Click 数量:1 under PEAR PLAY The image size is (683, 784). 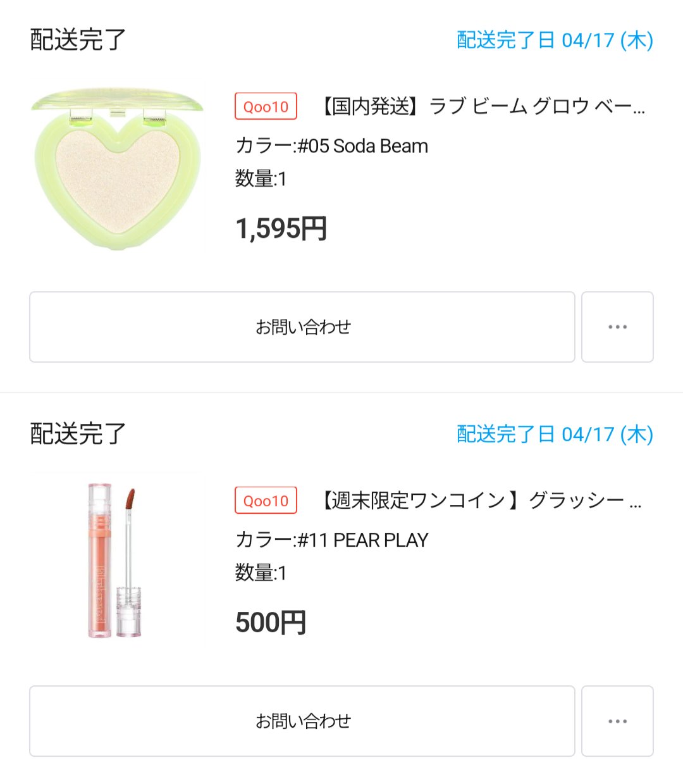pos(261,573)
